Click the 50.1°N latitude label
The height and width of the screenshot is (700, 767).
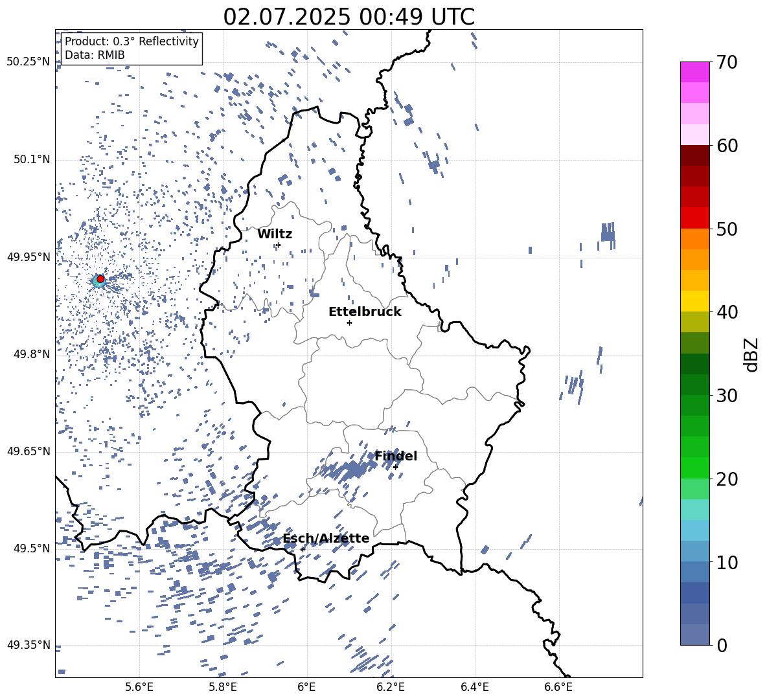(x=31, y=159)
